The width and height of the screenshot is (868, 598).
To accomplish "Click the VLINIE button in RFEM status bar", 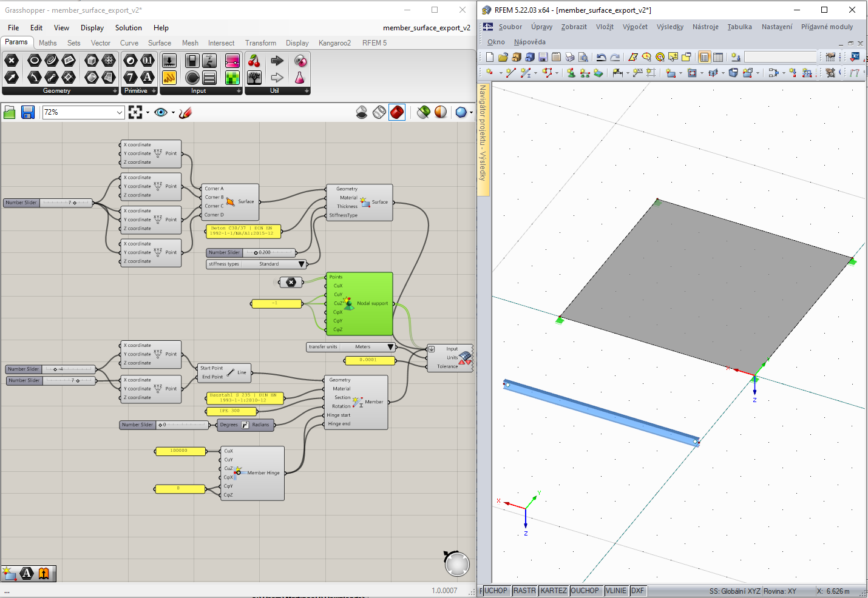I will coord(615,590).
